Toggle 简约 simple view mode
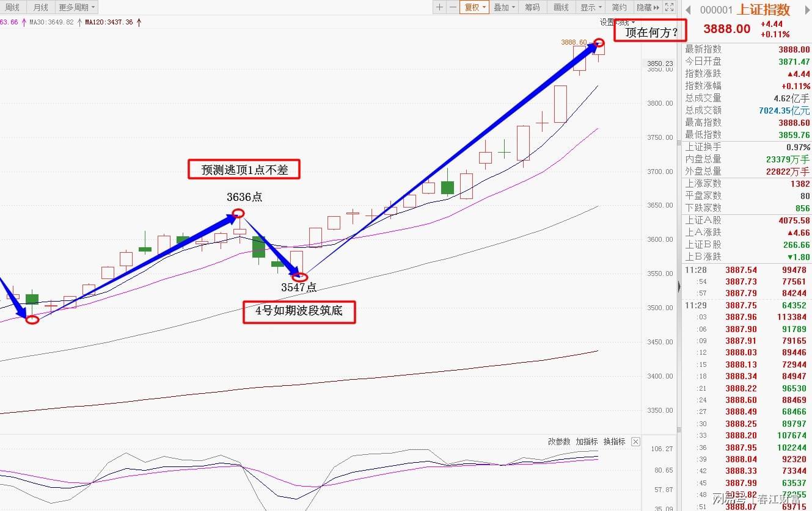This screenshot has width=812, height=511. coord(619,7)
